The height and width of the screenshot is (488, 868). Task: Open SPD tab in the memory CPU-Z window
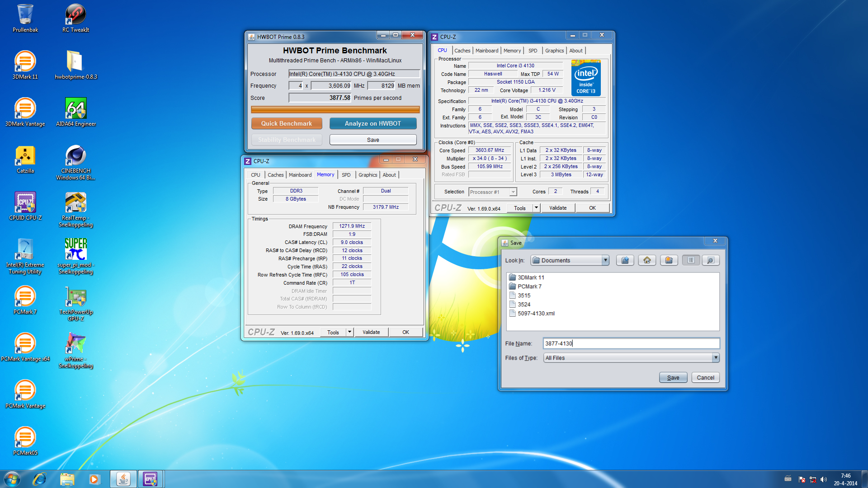[346, 175]
